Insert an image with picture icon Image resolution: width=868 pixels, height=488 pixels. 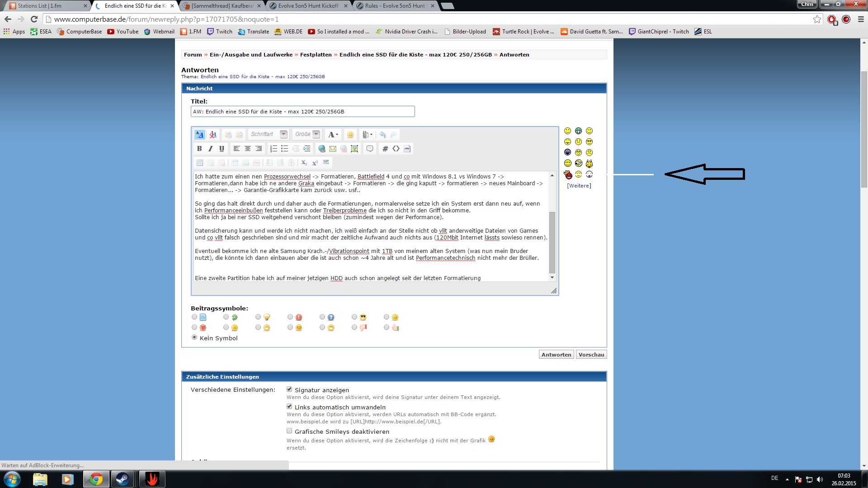click(354, 149)
